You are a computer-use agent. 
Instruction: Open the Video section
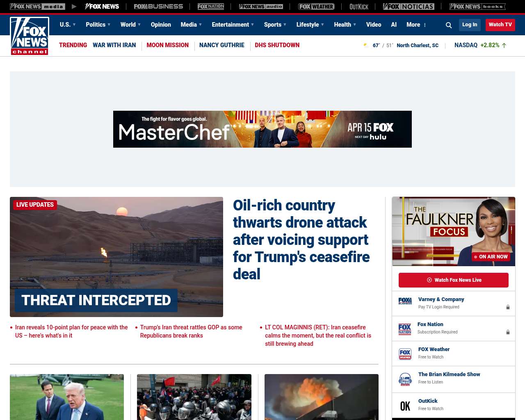(374, 25)
